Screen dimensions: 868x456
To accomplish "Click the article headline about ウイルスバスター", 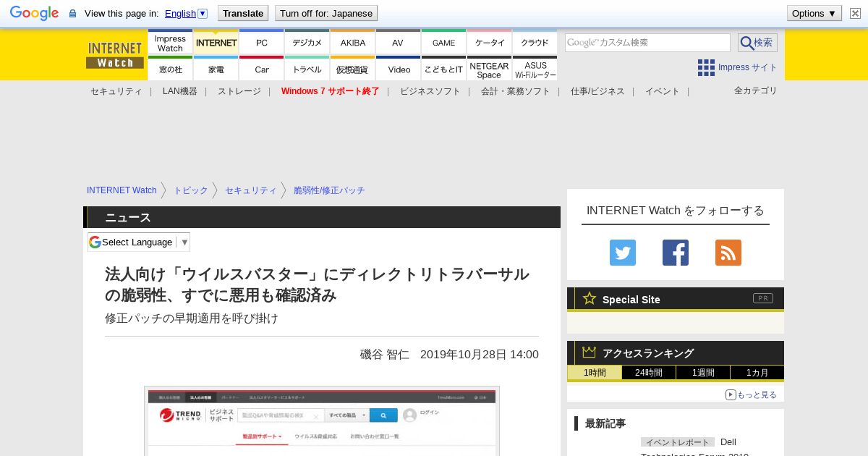I will pos(318,284).
